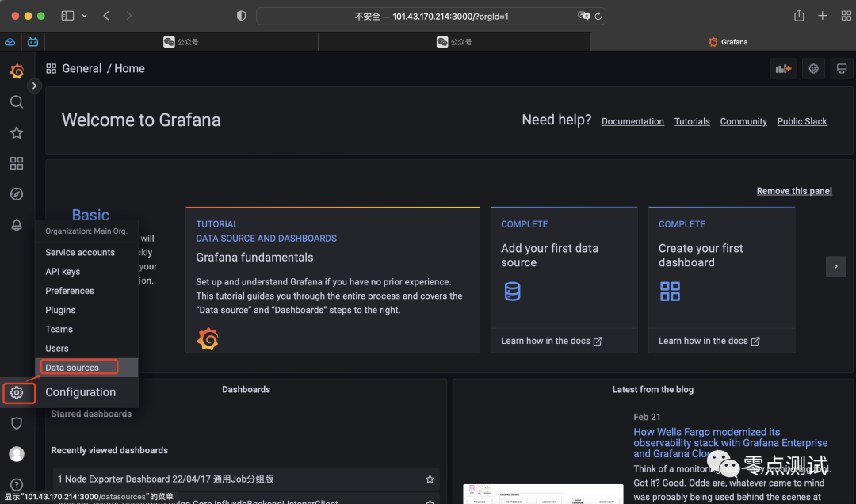Viewport: 856px width, 504px height.
Task: Open the Wells Fargo blog article link
Action: click(731, 443)
